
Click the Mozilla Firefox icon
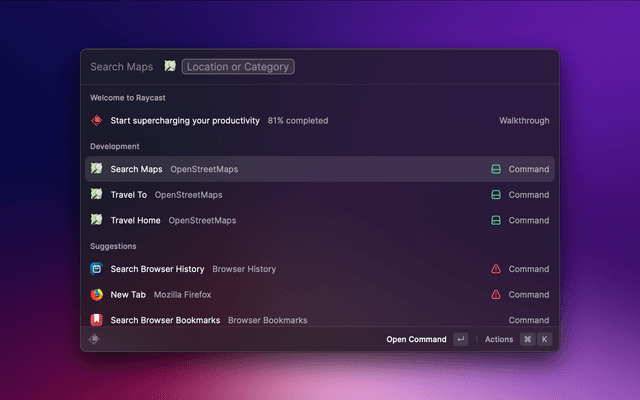[x=97, y=295]
